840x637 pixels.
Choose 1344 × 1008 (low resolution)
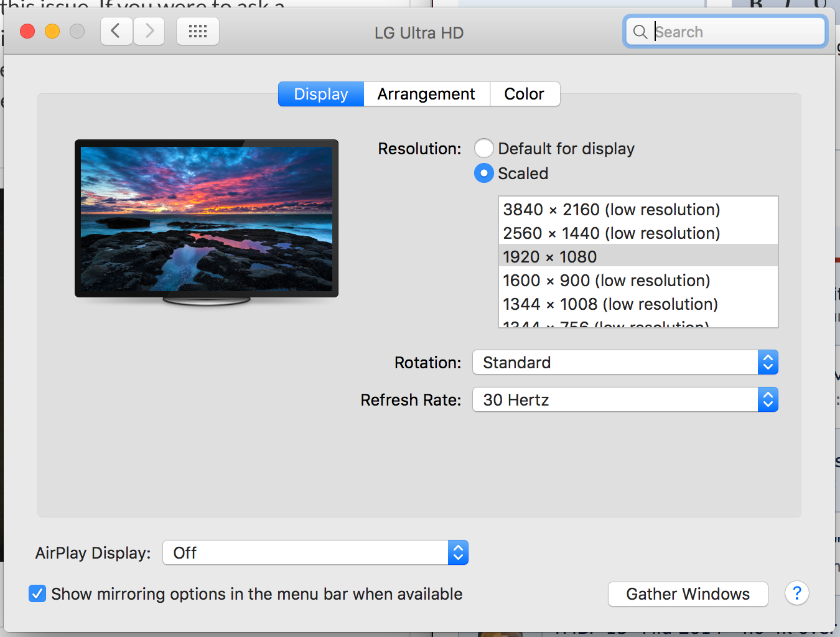click(x=638, y=304)
